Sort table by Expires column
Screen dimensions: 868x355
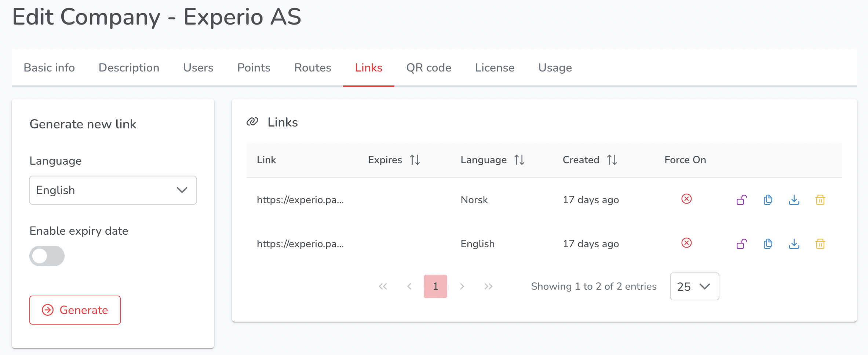pyautogui.click(x=415, y=160)
